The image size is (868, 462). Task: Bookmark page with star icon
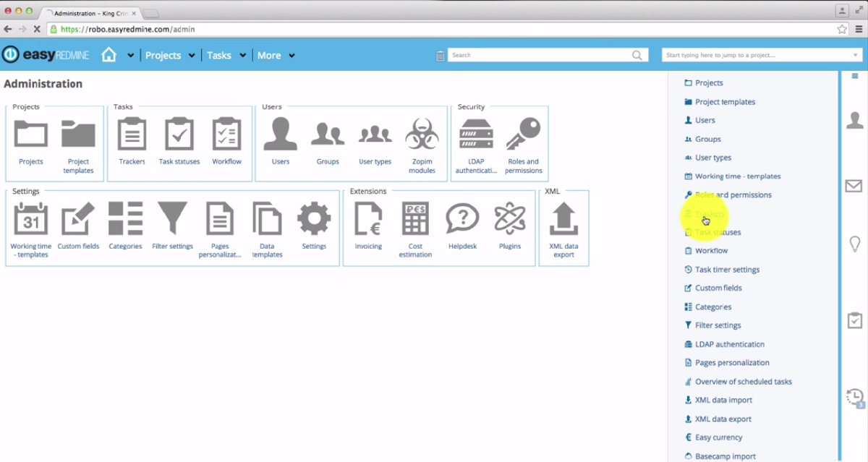pyautogui.click(x=841, y=30)
